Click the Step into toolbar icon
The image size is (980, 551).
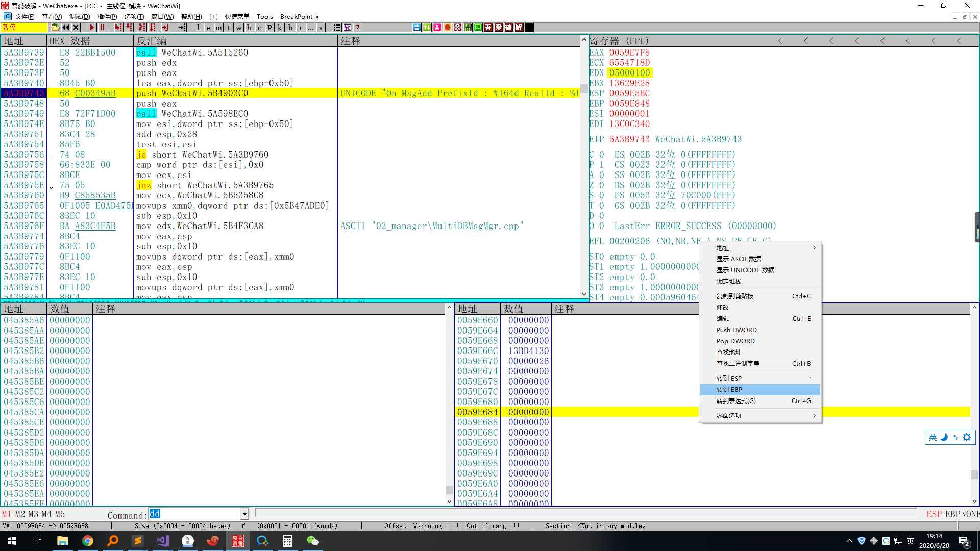click(x=118, y=28)
